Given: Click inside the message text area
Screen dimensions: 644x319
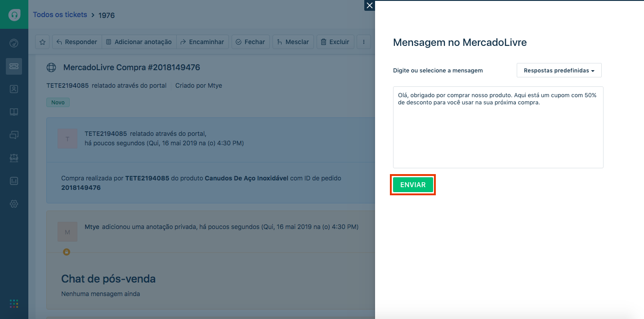Looking at the screenshot, I should (498, 127).
